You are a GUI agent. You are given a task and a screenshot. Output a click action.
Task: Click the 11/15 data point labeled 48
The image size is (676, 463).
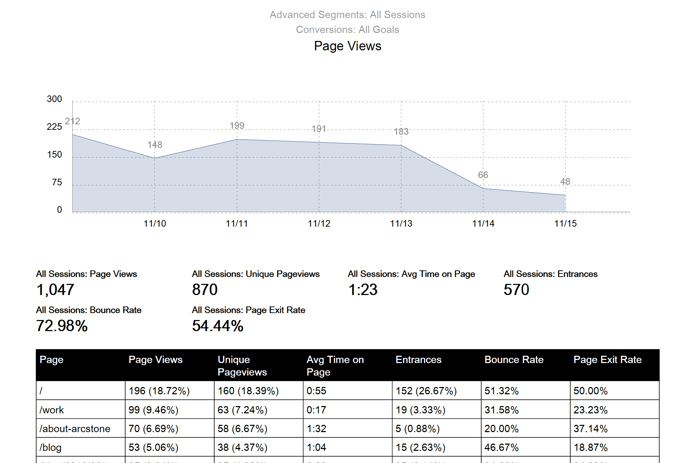click(565, 195)
